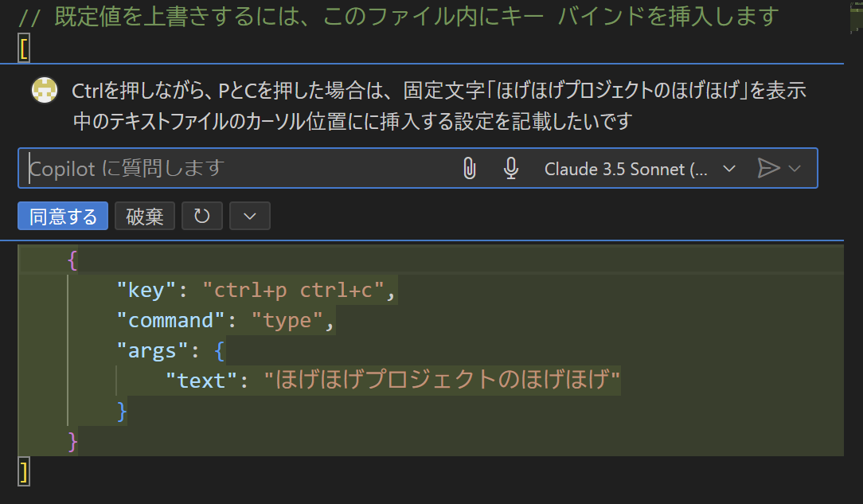Click the rerun circular arrow icon

pyautogui.click(x=202, y=216)
